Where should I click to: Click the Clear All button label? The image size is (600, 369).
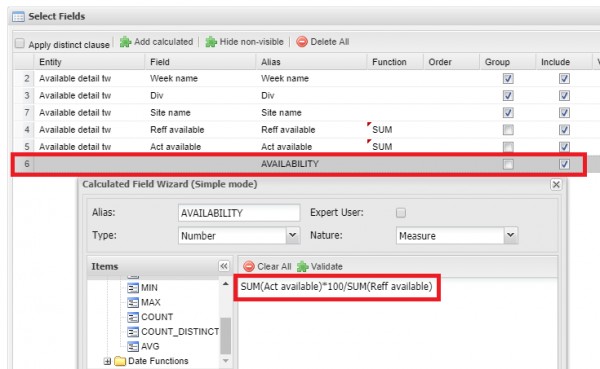coord(274,266)
